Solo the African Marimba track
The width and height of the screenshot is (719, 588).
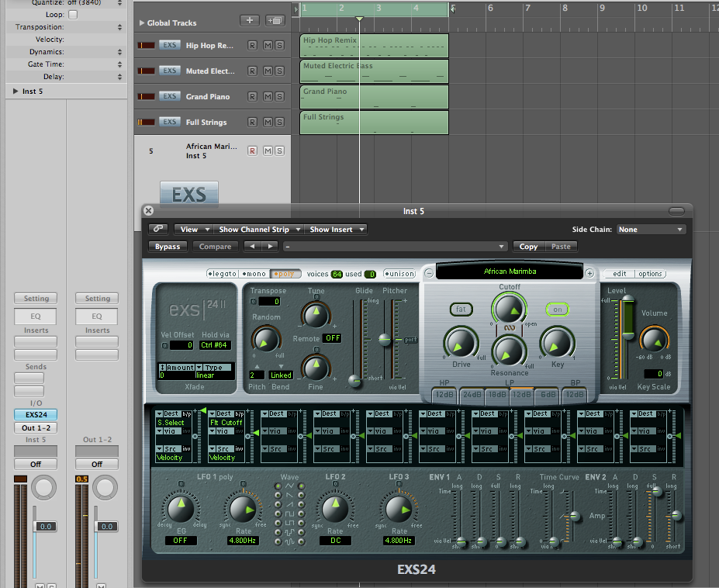coord(279,151)
